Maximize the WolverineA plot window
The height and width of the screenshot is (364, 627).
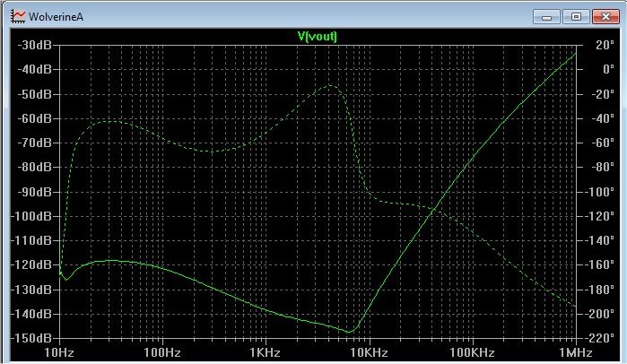coord(576,17)
